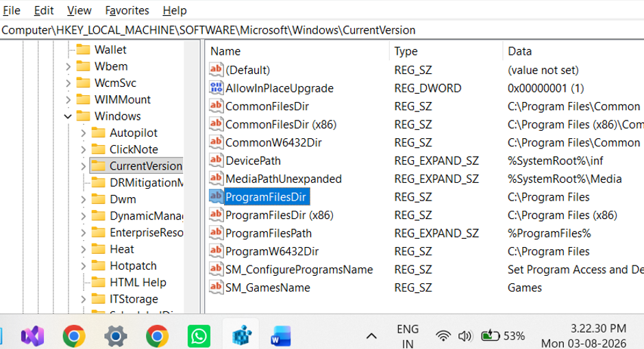The image size is (644, 349).
Task: Open the File menu
Action: point(12,10)
